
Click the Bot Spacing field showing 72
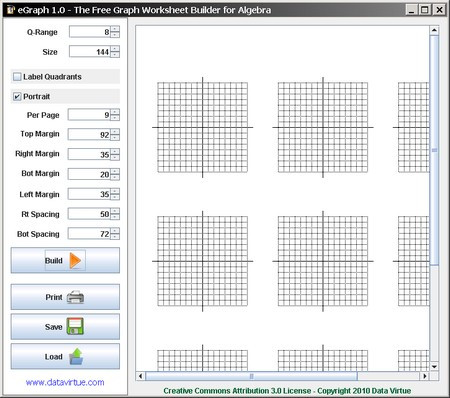pos(89,234)
